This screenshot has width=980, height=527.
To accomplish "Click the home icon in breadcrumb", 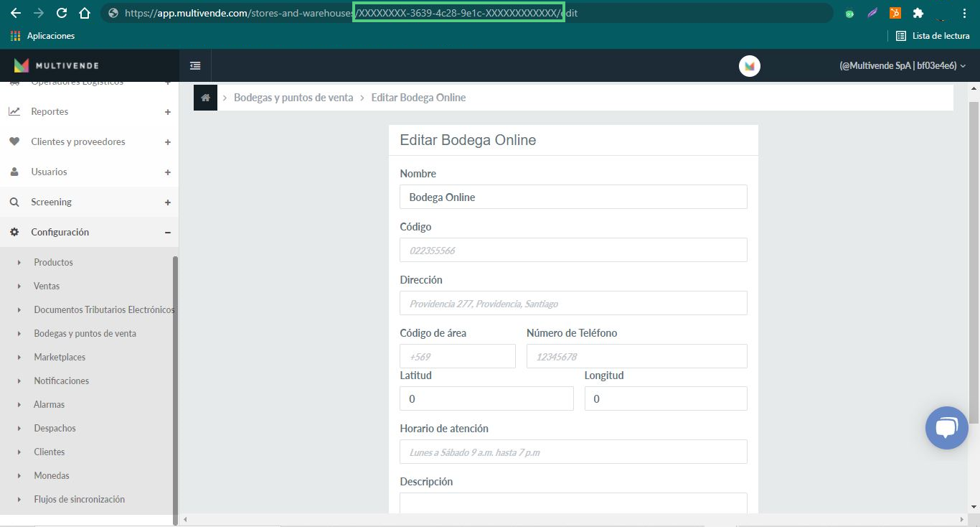I will click(x=205, y=98).
